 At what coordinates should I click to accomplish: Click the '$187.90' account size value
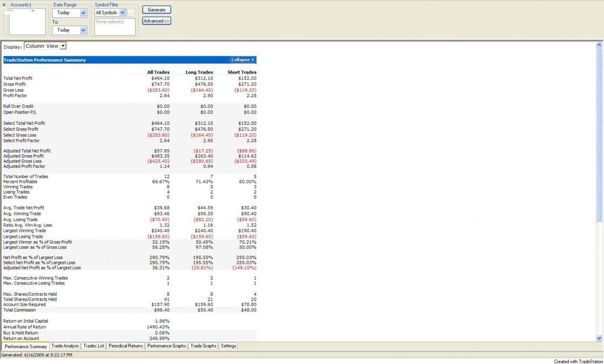[160, 304]
